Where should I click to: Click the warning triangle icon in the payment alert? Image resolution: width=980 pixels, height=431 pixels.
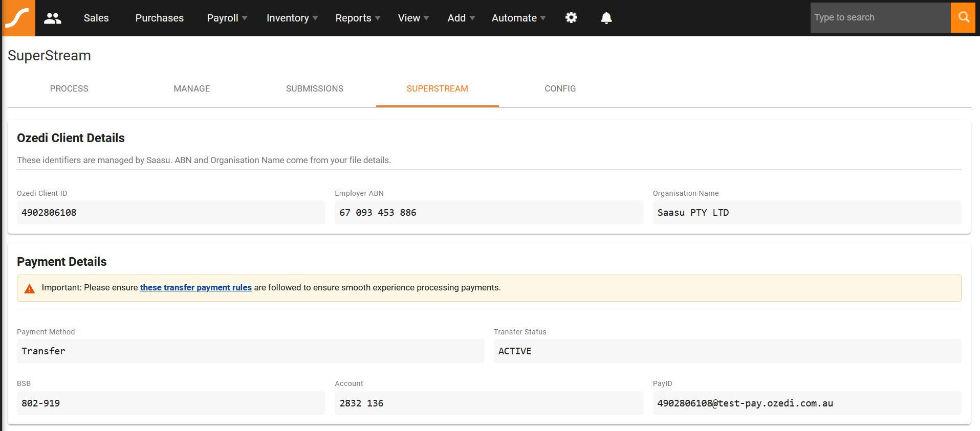(30, 289)
